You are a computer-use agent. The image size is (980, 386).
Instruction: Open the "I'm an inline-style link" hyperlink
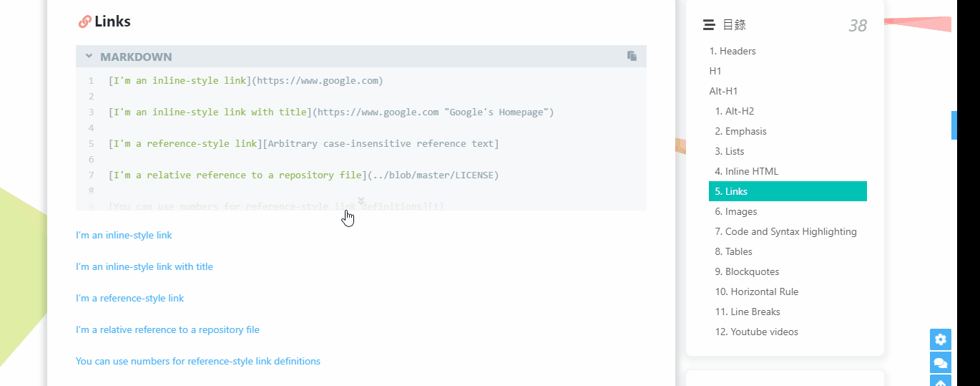click(124, 235)
